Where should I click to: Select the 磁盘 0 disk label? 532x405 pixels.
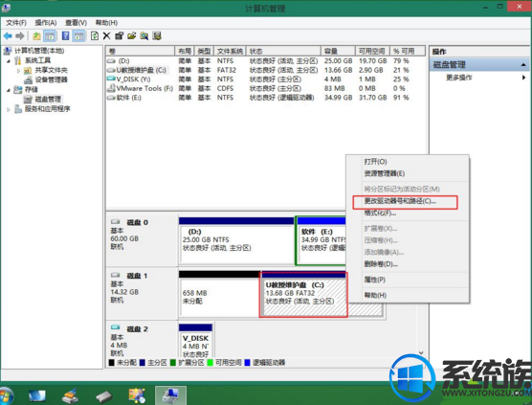point(137,223)
